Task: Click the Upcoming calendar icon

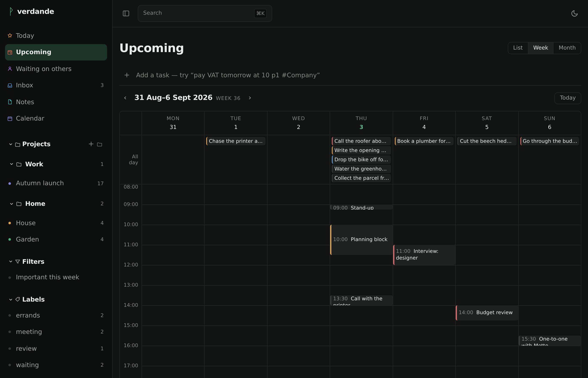Action: 10,52
